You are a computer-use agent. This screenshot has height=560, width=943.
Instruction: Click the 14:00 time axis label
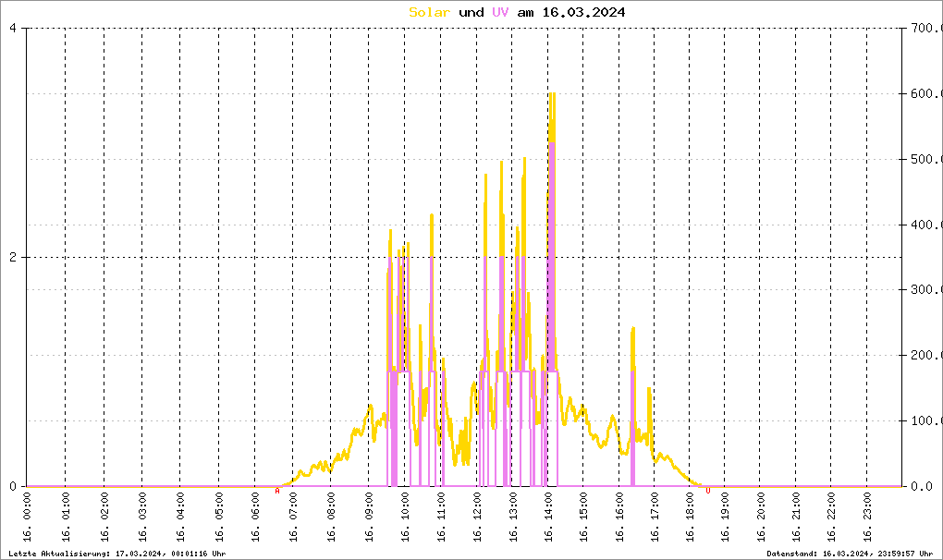548,517
